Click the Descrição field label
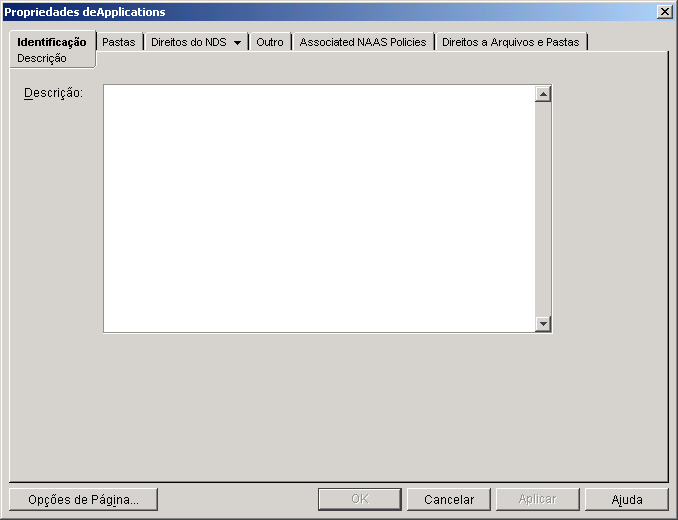 point(53,93)
